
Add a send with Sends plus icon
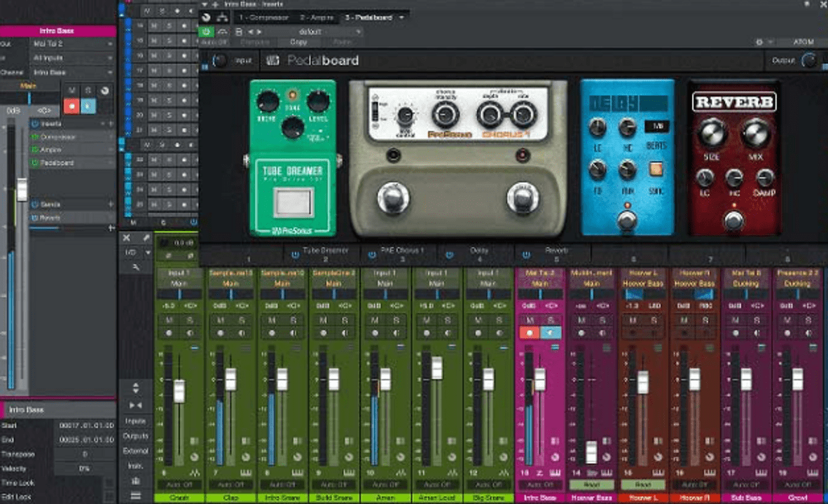(x=111, y=204)
